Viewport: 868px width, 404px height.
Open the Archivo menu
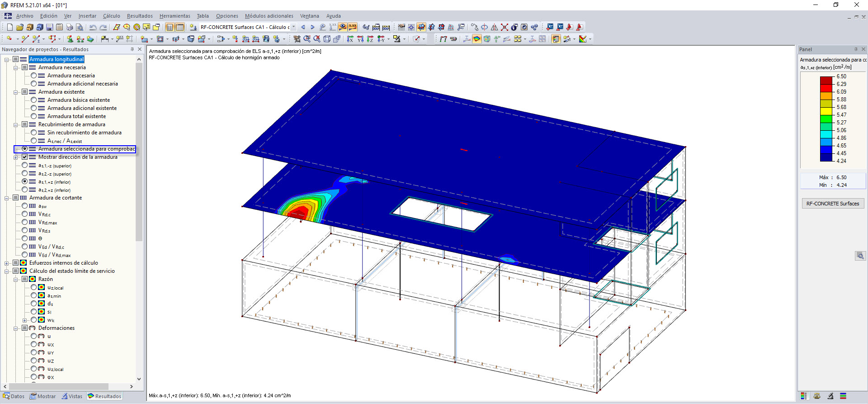point(25,16)
